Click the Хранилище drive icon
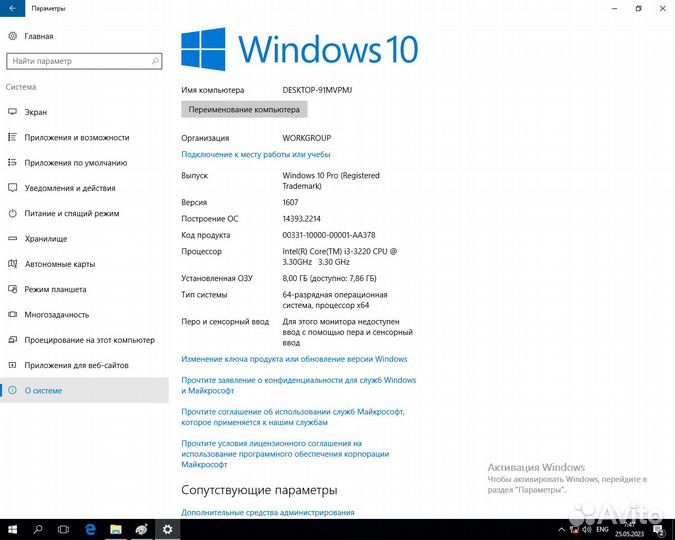Viewport: 675px width, 540px height. pos(12,238)
